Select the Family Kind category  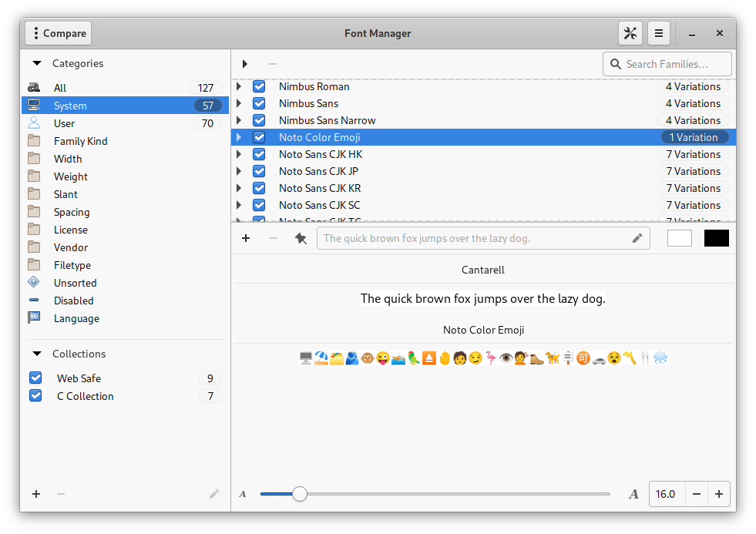(x=80, y=141)
